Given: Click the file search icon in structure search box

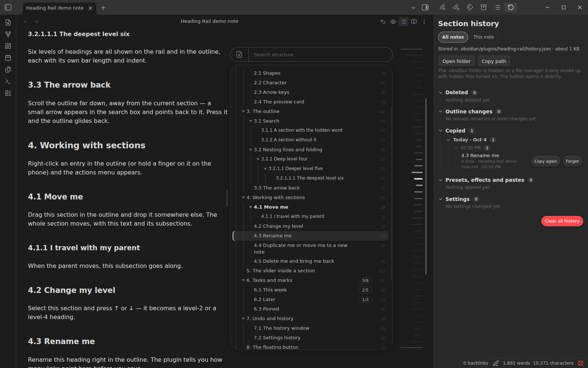Looking at the screenshot, I should 239,54.
